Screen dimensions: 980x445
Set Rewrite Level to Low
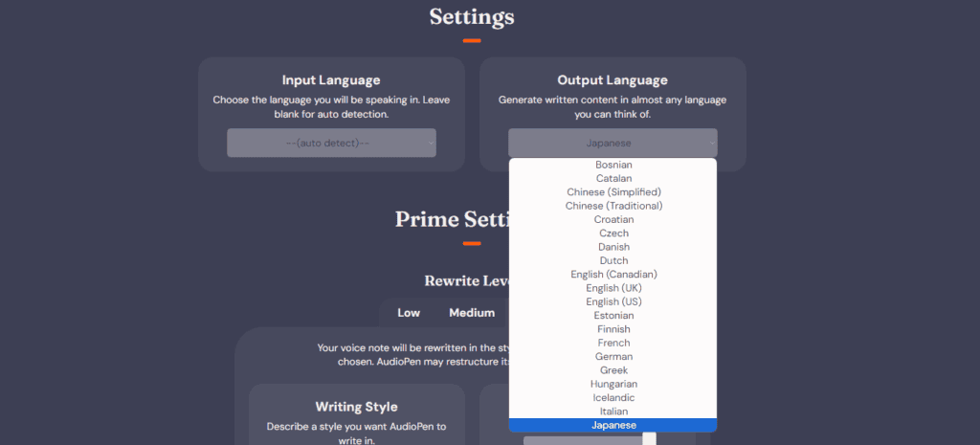[x=409, y=313]
